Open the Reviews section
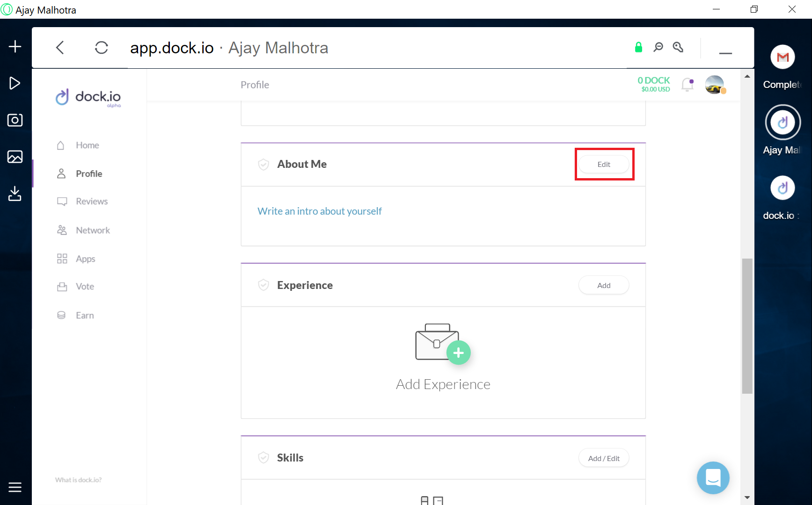Screen dimensions: 812x505 click(x=92, y=202)
